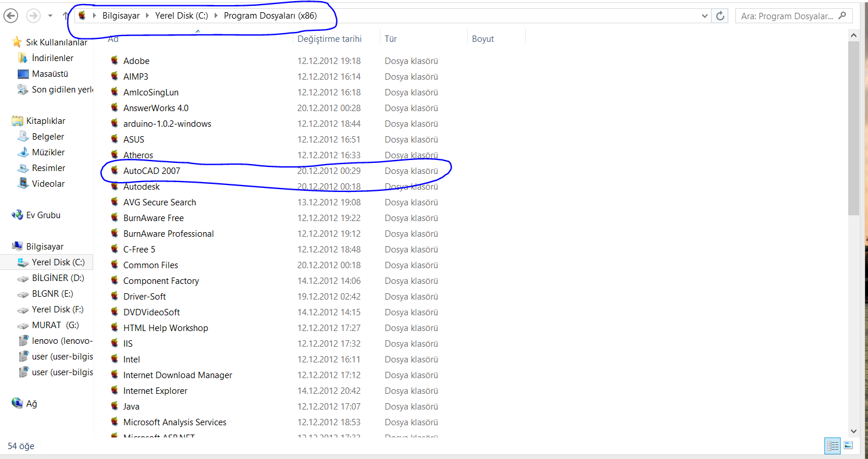Image resolution: width=868 pixels, height=459 pixels.
Task: Click the Autodesk folder icon
Action: click(x=115, y=186)
